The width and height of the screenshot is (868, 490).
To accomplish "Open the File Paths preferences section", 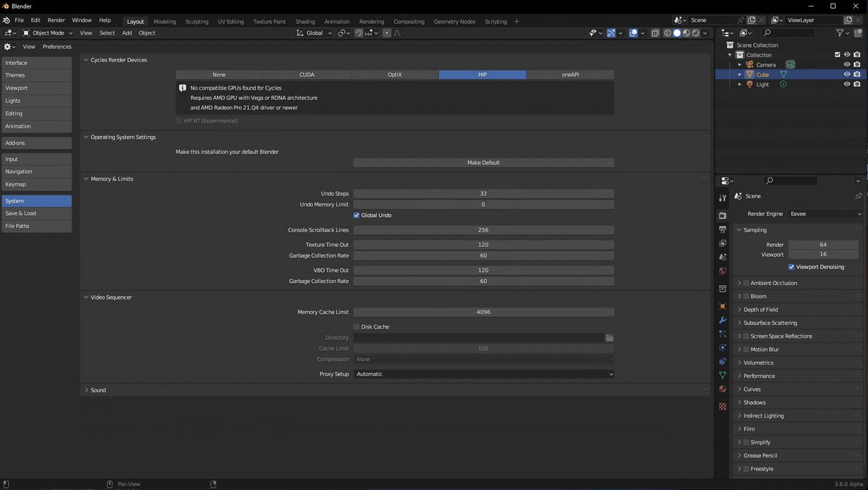I will 36,227.
